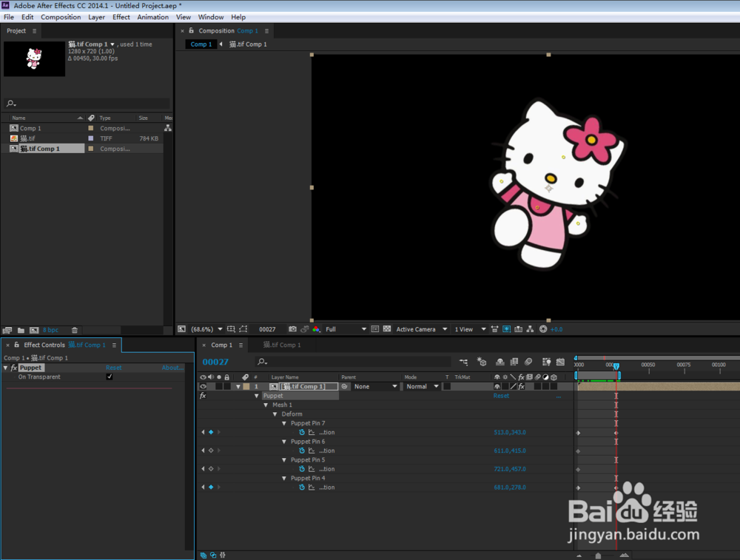Toggle Puppet Pin 6 position stopwatch
Viewport: 740px width, 560px height.
click(x=302, y=451)
